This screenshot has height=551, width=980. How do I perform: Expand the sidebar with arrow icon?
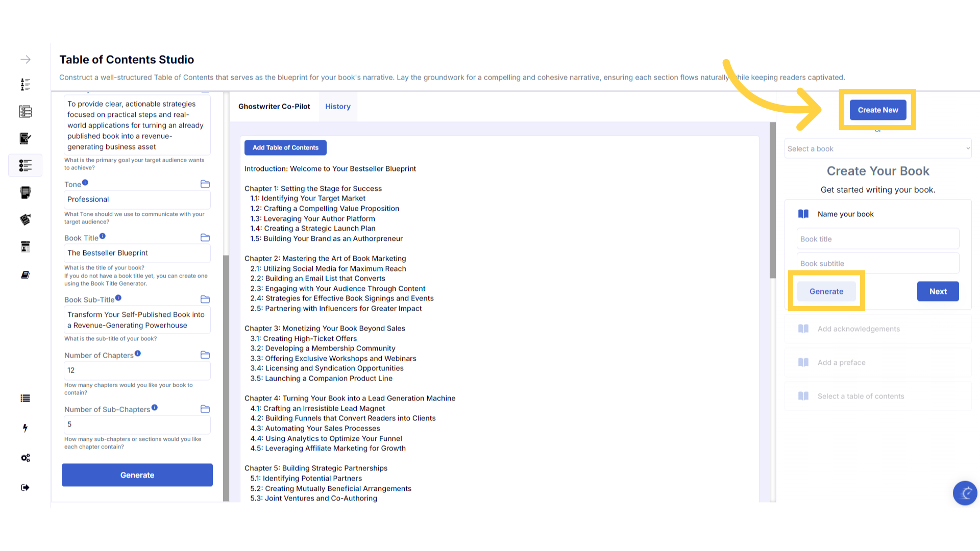[x=25, y=60]
